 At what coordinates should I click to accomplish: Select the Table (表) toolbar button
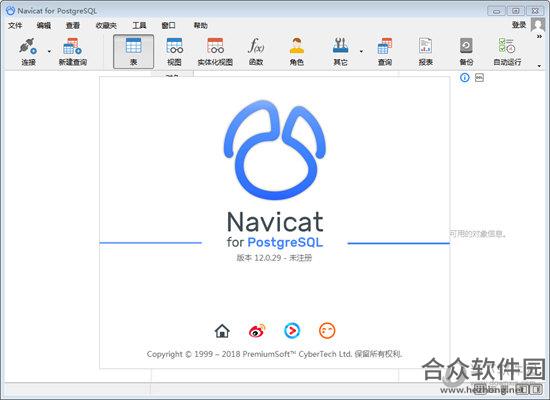point(133,51)
